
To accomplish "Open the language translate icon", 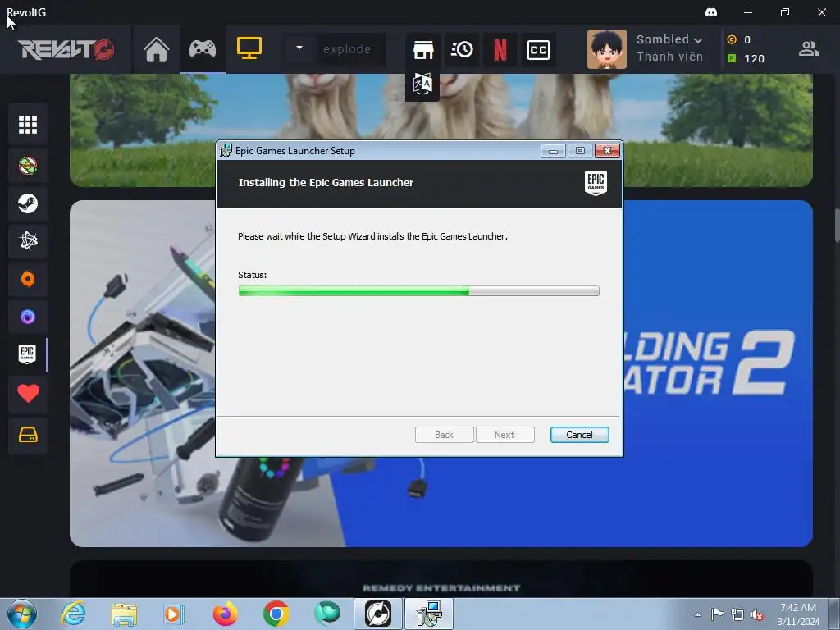I will coord(422,84).
